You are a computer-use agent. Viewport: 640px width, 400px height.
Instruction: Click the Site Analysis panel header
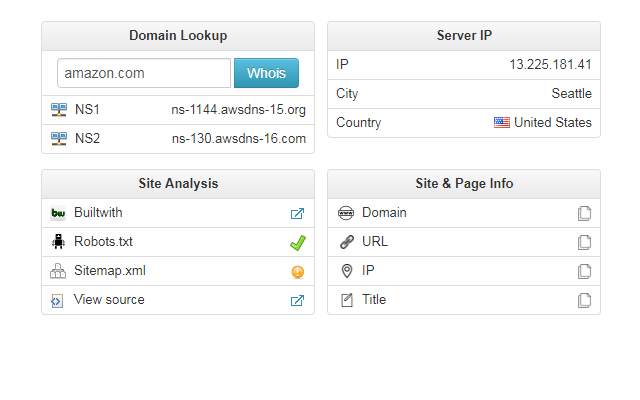pyautogui.click(x=178, y=184)
